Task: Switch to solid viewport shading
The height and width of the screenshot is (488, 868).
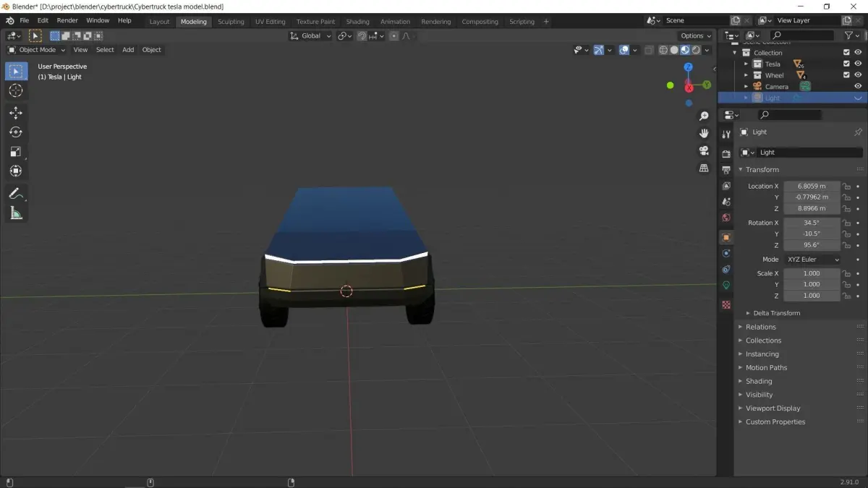Action: coord(674,50)
